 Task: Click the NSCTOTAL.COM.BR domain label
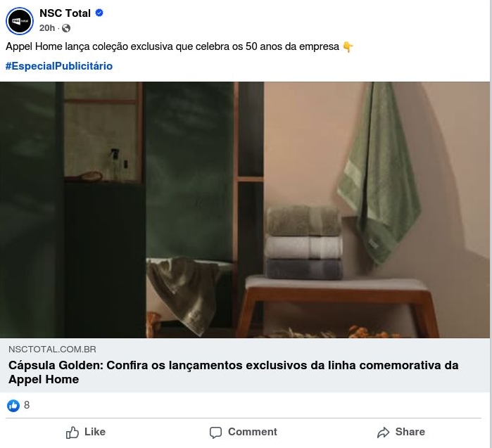(x=52, y=350)
